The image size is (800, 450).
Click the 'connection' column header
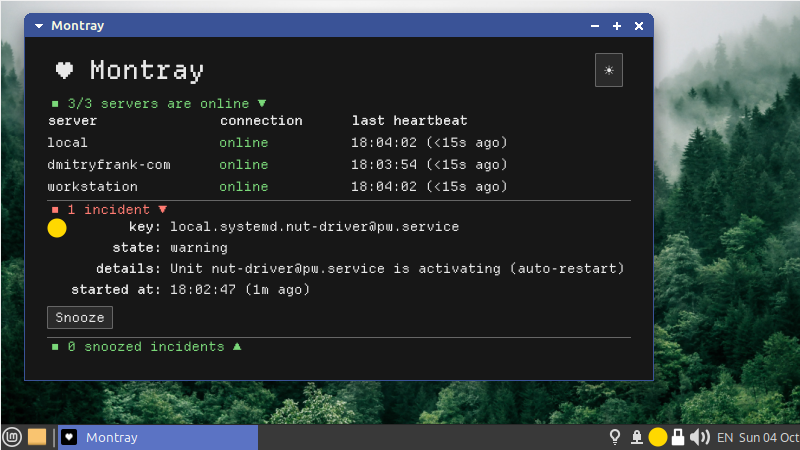[261, 121]
